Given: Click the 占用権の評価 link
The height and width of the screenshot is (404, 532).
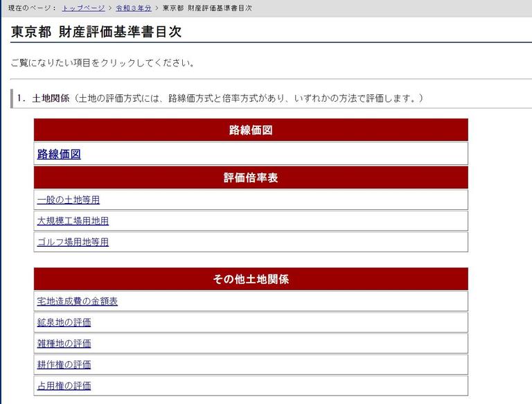Looking at the screenshot, I should pyautogui.click(x=64, y=386).
